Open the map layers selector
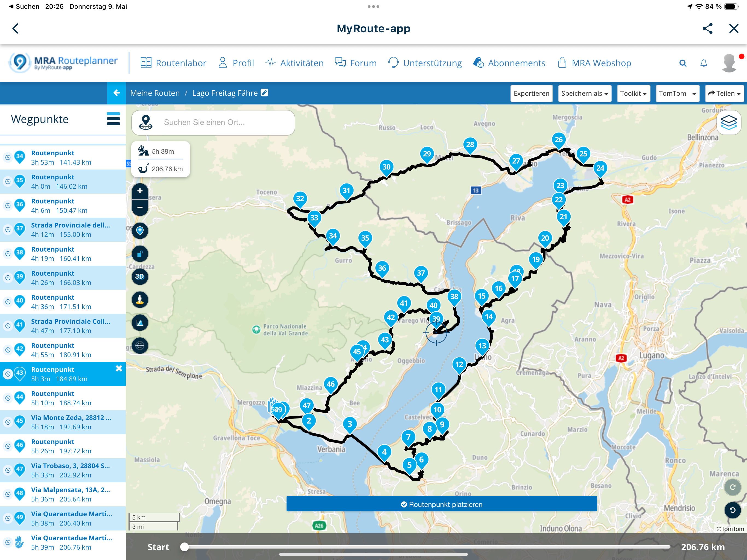The height and width of the screenshot is (560, 747). [729, 122]
